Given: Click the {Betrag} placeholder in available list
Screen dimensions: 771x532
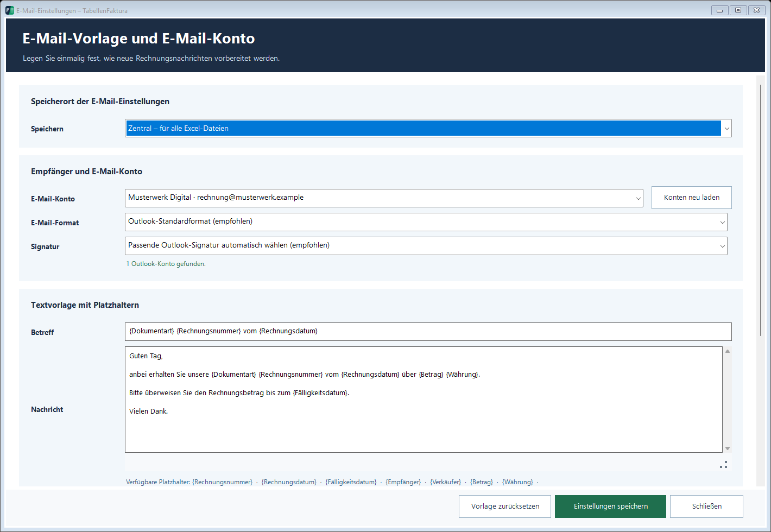Looking at the screenshot, I should coord(482,482).
